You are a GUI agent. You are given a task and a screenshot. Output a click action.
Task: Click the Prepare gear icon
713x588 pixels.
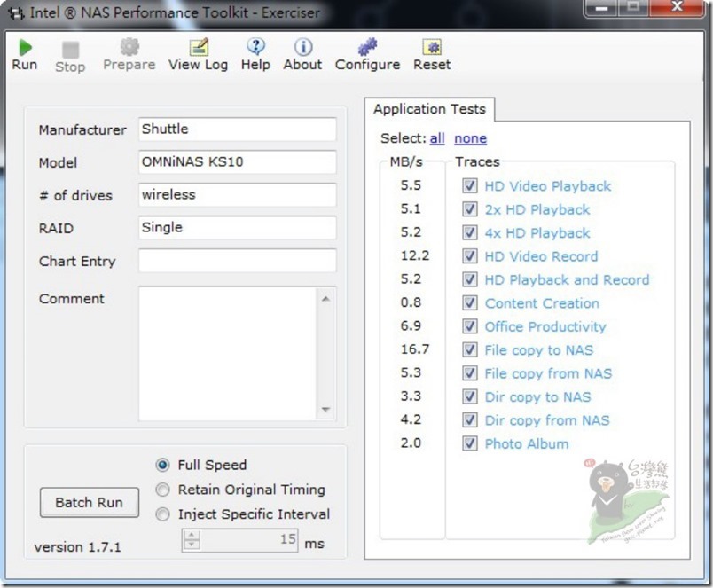(x=129, y=47)
